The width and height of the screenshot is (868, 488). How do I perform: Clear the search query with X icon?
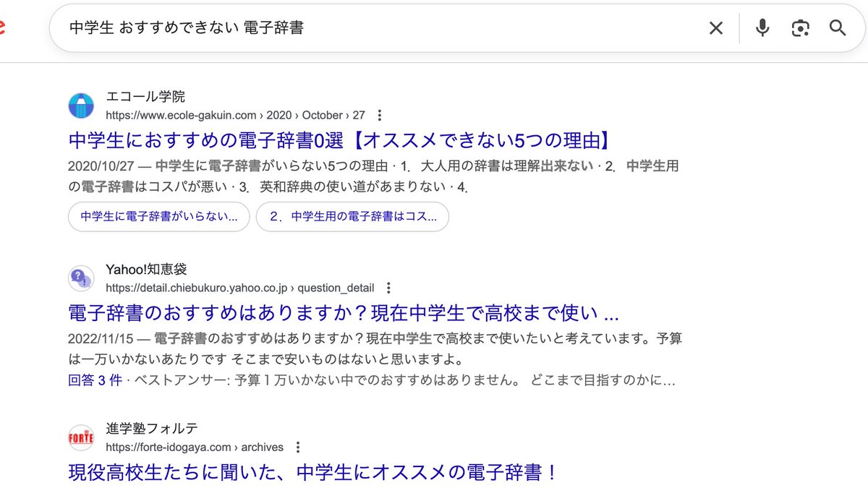tap(715, 28)
